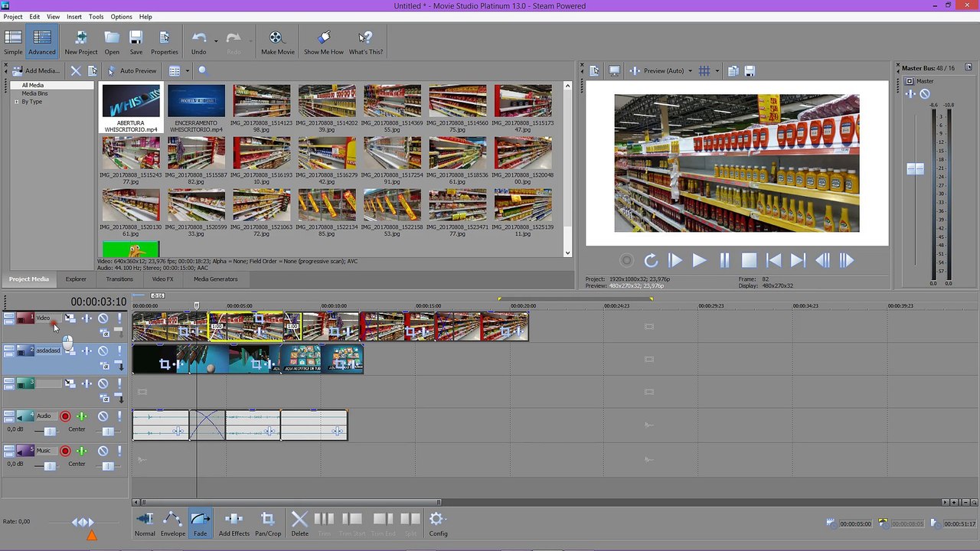Select the Envelope edit tool
This screenshot has width=980, height=551.
click(173, 523)
